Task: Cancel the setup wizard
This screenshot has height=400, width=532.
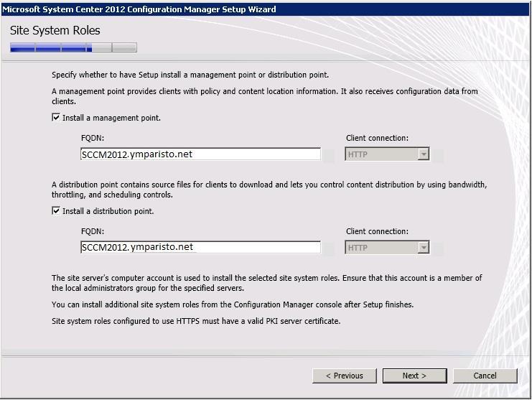Action: (x=485, y=376)
